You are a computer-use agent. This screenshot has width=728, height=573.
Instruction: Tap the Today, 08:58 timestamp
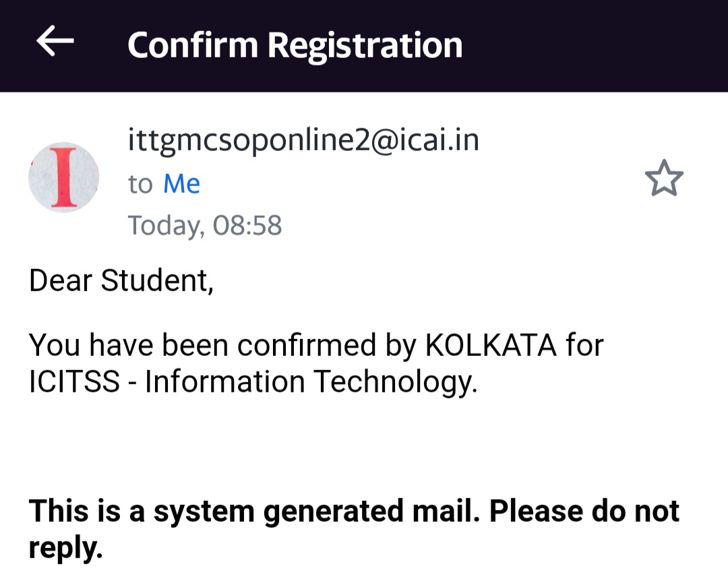click(x=205, y=225)
